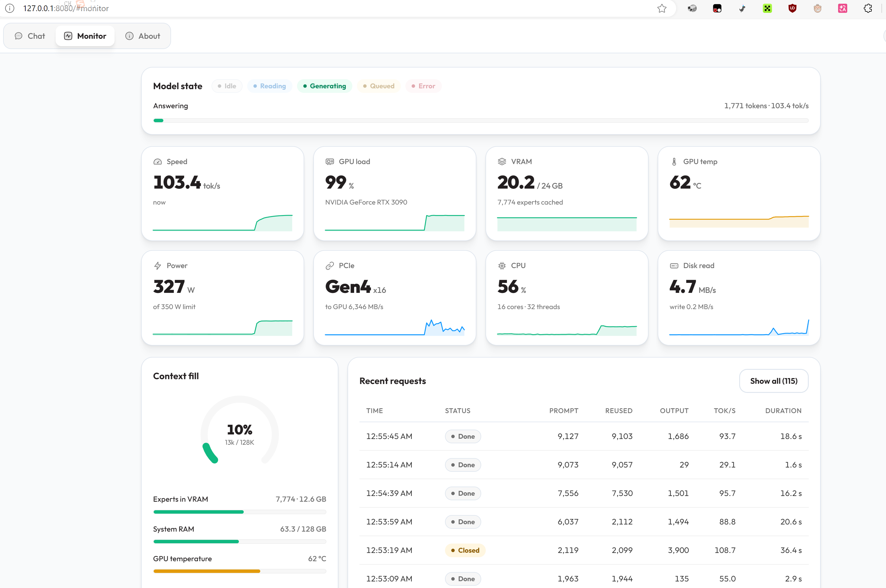Click the Error state pill
This screenshot has width=886, height=588.
423,86
